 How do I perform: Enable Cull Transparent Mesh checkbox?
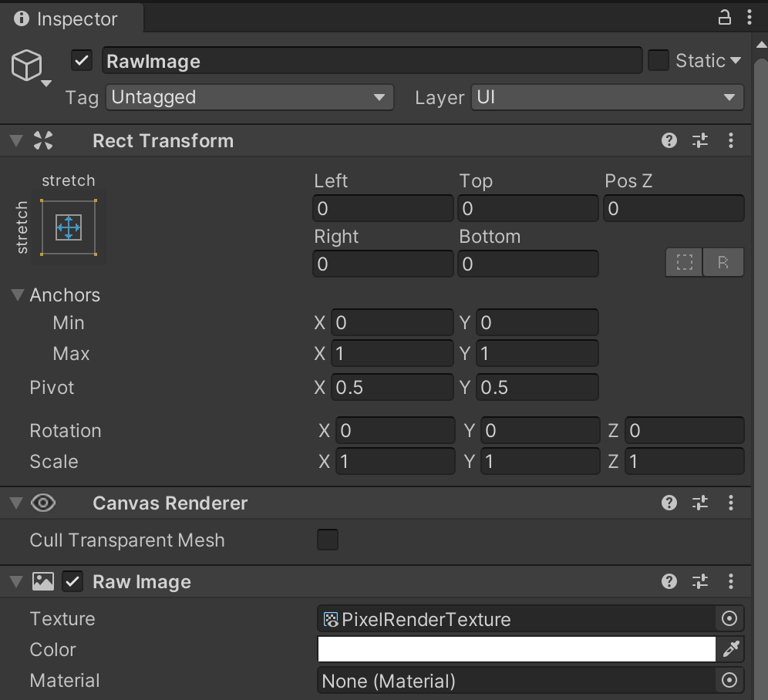pyautogui.click(x=328, y=540)
